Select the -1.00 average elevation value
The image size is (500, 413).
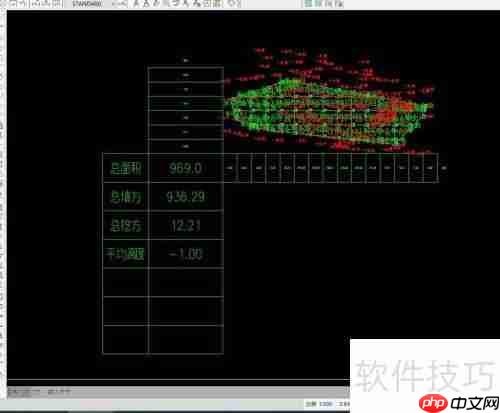tap(185, 254)
